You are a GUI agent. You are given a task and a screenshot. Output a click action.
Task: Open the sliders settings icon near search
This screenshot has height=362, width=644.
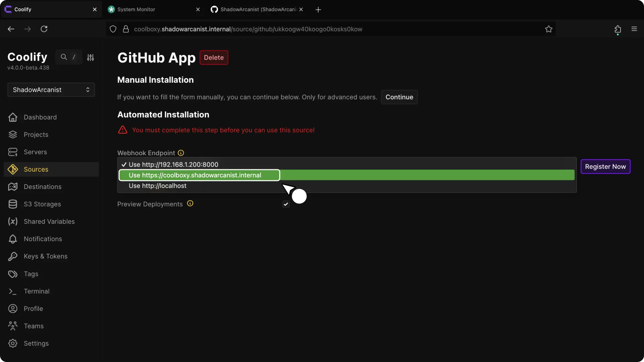(91, 57)
